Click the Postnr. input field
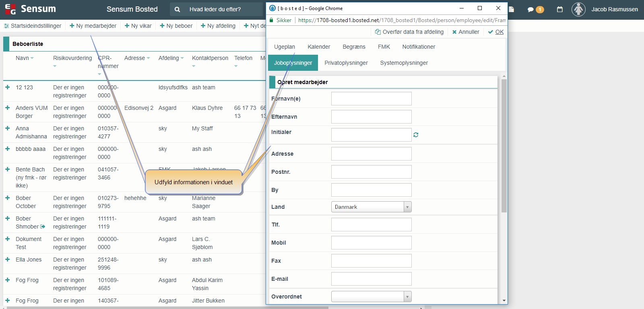The width and height of the screenshot is (644, 309). 371,172
